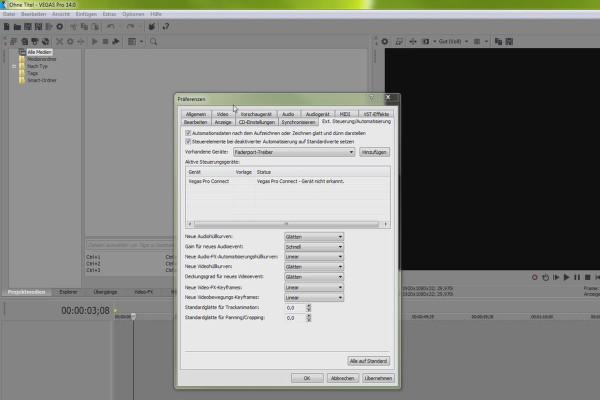Click the 'Abbrechen' button
Screen dimensions: 600x400
pos(342,378)
